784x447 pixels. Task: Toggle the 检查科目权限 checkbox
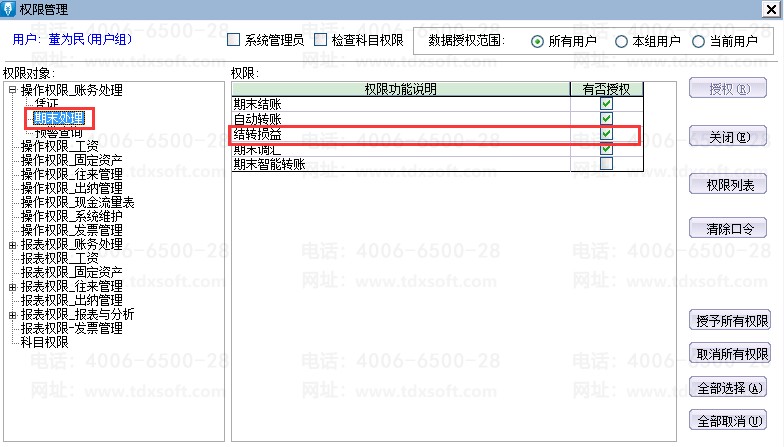point(320,40)
